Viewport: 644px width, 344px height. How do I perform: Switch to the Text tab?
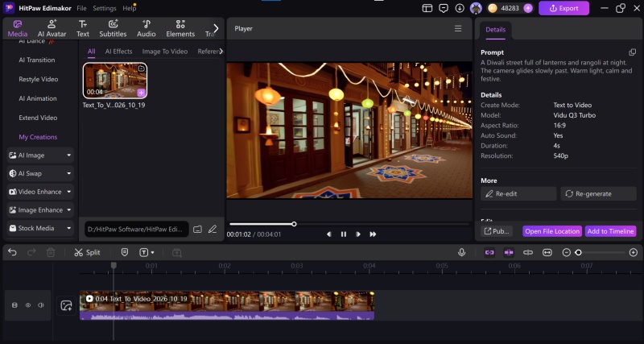[x=83, y=28]
